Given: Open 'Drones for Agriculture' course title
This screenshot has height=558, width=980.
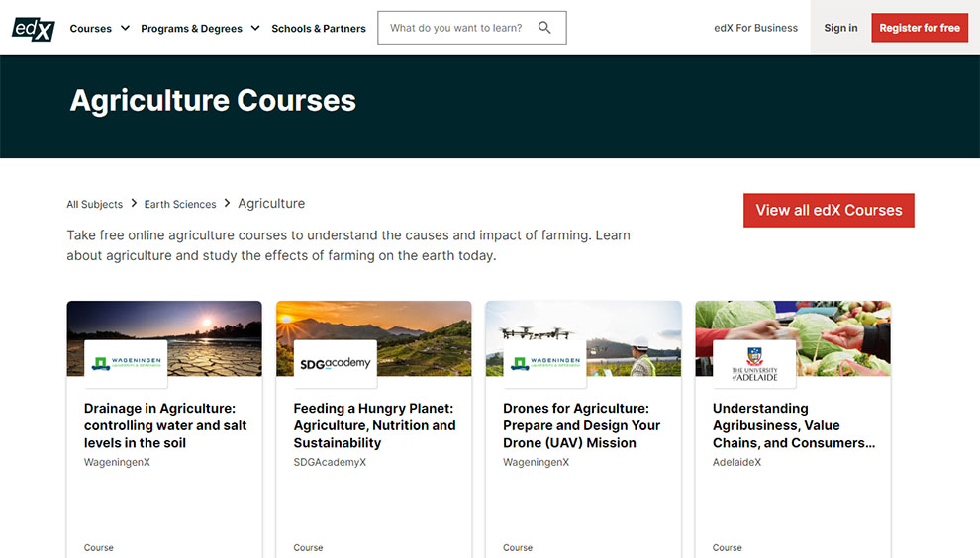Looking at the screenshot, I should coord(582,425).
